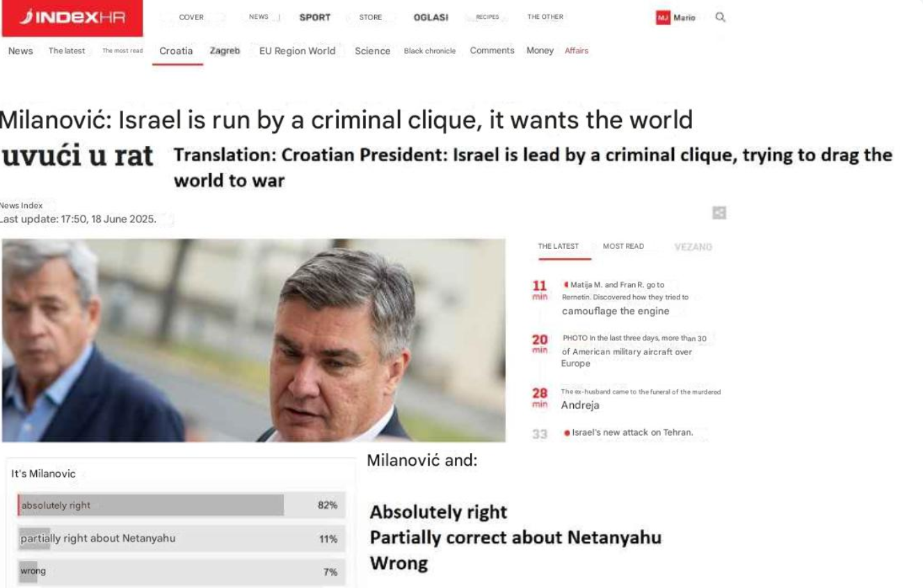923x588 pixels.
Task: Select the EU Region World section
Action: click(297, 51)
